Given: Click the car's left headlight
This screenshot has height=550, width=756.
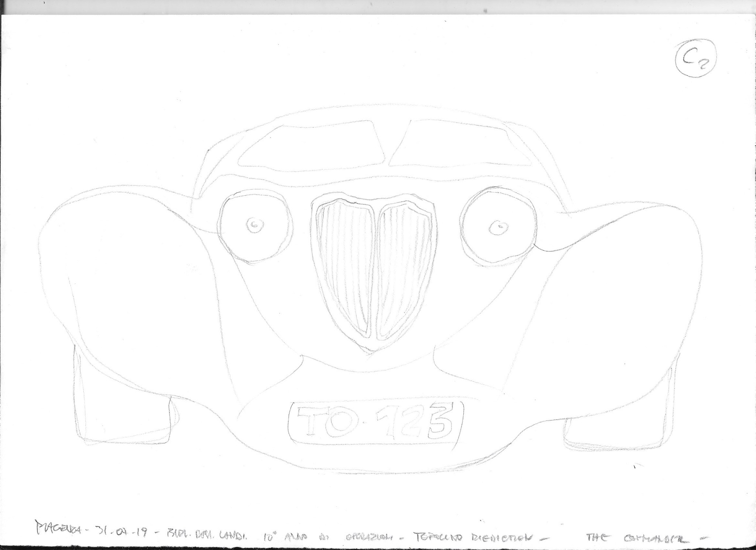Looking at the screenshot, I should tap(255, 226).
